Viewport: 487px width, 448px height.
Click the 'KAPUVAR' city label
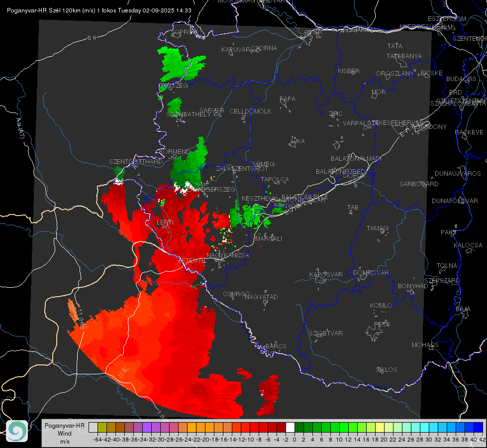[236, 50]
